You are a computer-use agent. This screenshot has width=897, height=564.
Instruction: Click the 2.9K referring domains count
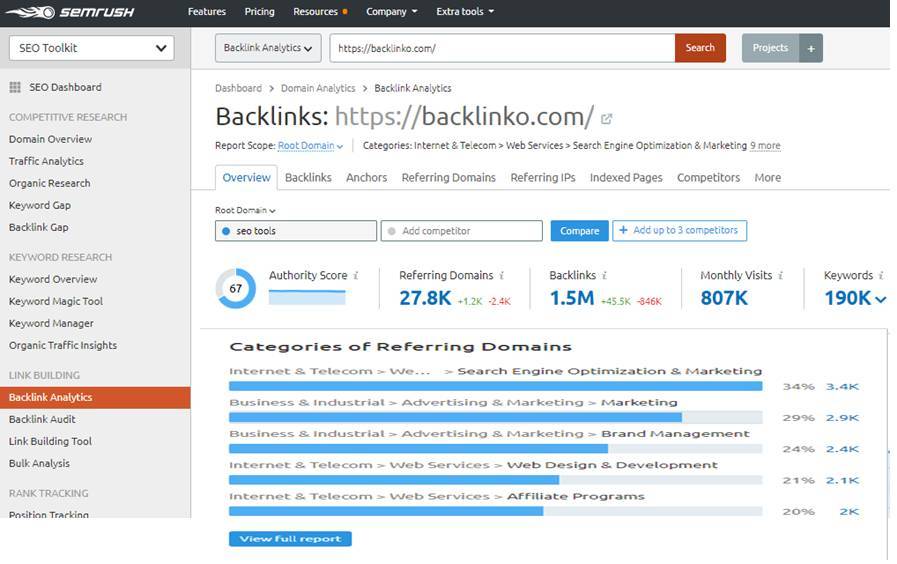tap(842, 418)
